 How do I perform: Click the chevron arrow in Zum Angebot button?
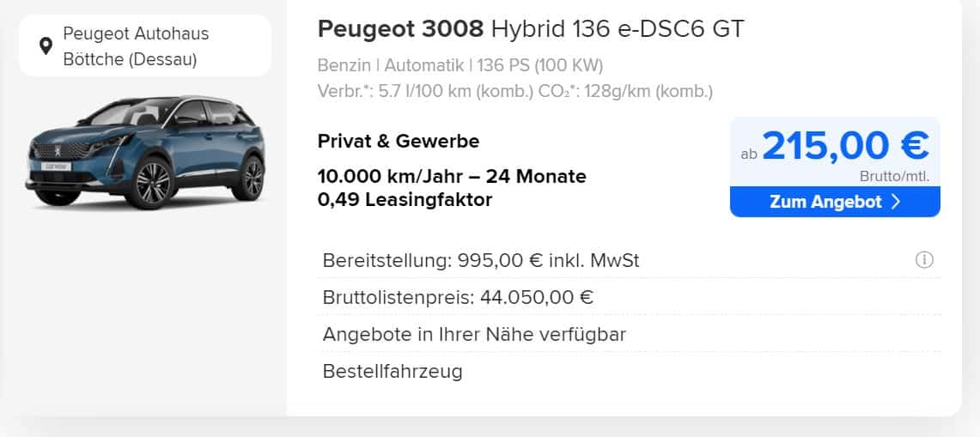point(895,202)
